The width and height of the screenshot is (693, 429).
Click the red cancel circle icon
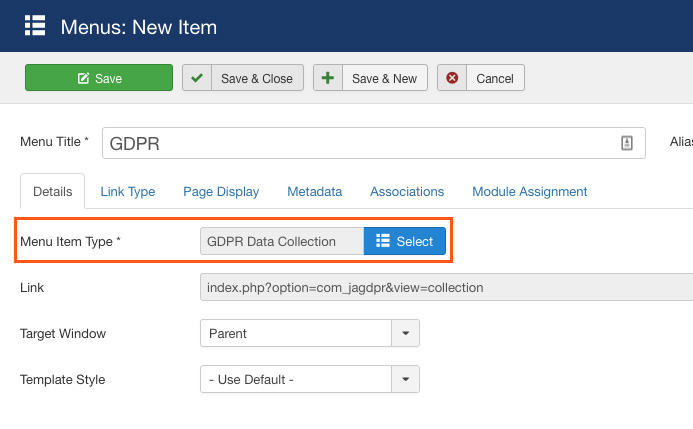click(452, 78)
